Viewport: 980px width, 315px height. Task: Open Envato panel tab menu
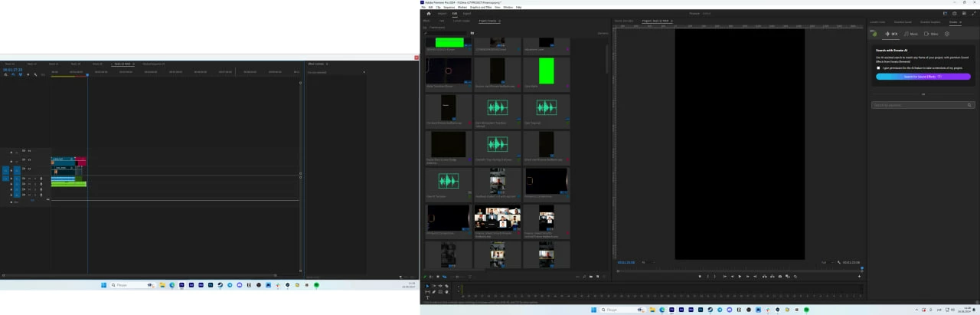961,21
